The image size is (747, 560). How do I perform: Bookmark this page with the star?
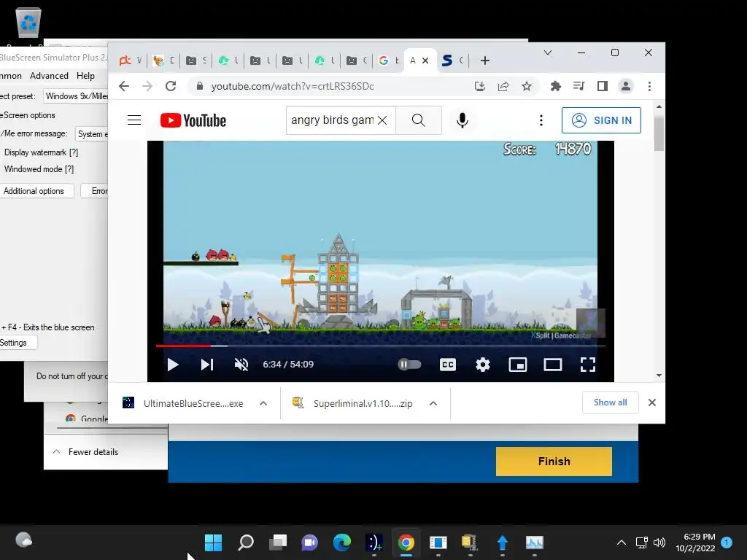pos(527,86)
